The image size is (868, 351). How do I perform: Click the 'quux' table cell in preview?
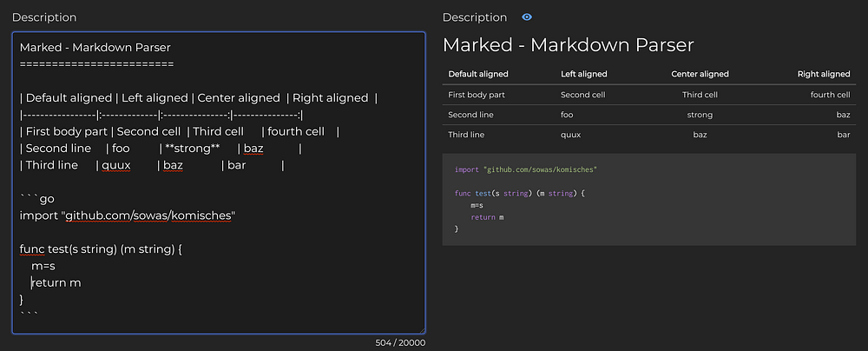coord(571,135)
